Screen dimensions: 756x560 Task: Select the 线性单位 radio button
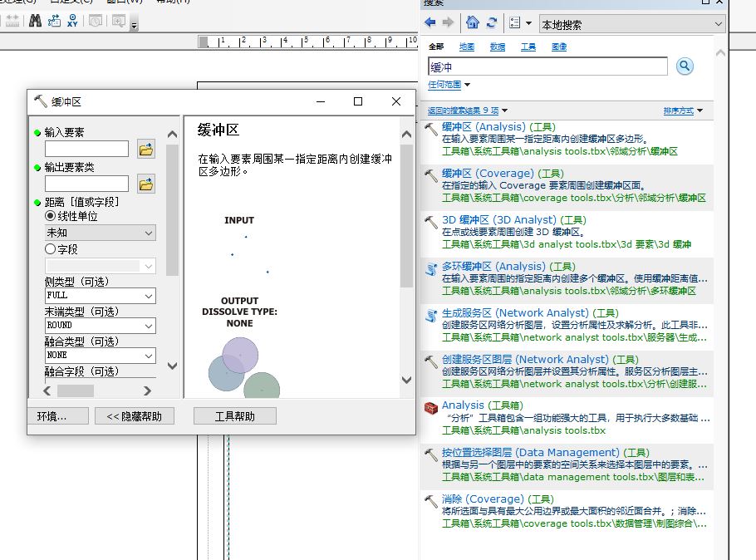tap(51, 216)
